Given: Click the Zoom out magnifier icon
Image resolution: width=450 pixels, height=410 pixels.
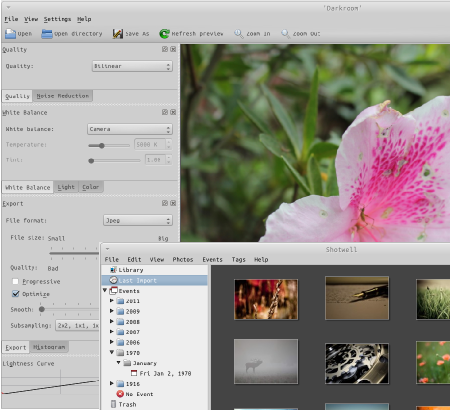Looking at the screenshot, I should point(285,34).
